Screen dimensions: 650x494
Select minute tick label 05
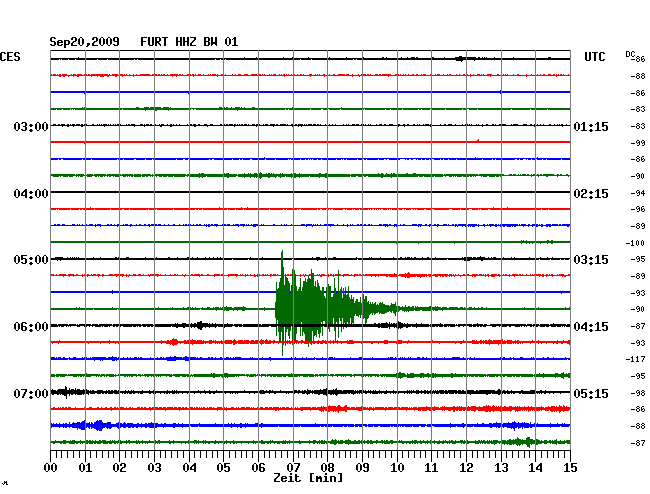223,468
